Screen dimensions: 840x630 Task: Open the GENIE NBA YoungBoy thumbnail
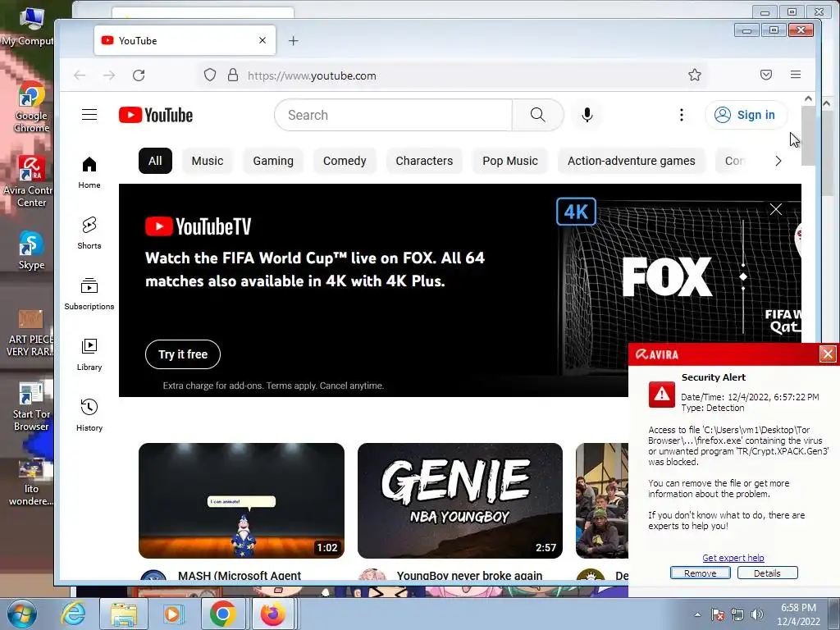pos(460,500)
